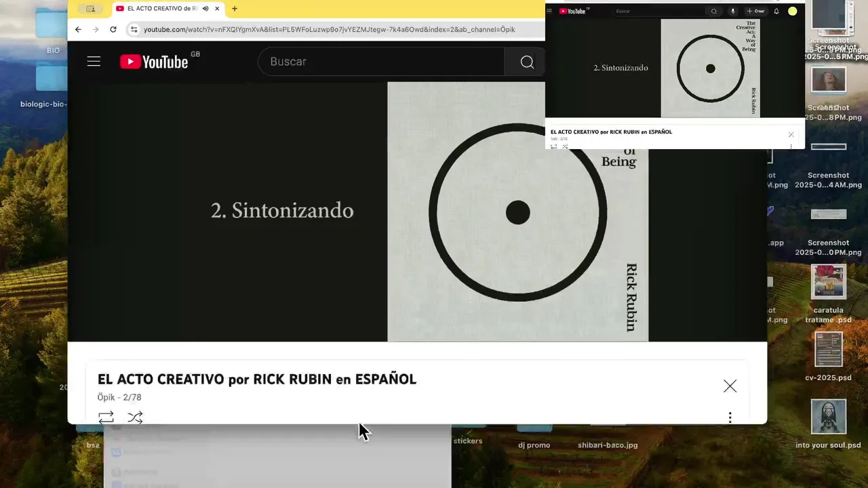This screenshot has width=868, height=488.
Task: Click video player in small YouTube window
Action: (675, 68)
